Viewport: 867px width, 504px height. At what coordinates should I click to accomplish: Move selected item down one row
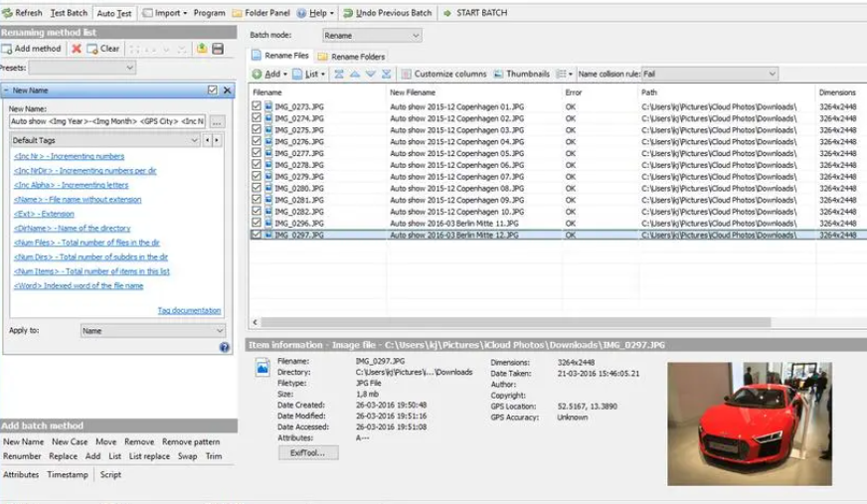[x=371, y=74]
